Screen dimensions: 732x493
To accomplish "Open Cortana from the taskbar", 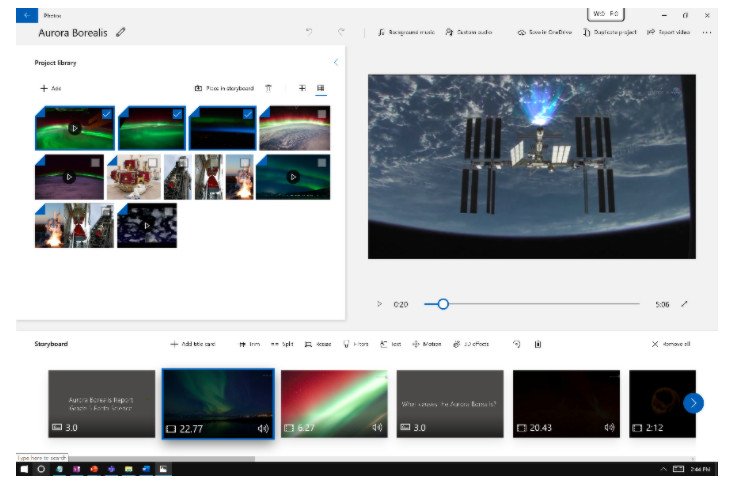I will tap(41, 469).
